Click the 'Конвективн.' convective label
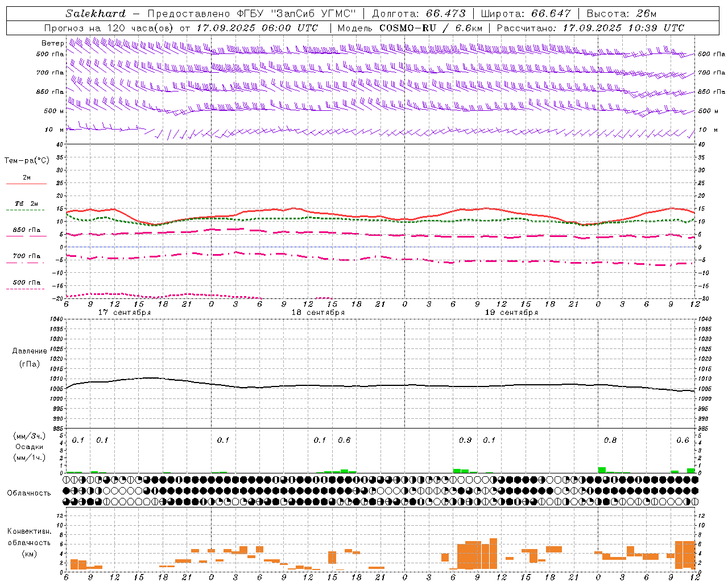 (x=30, y=531)
